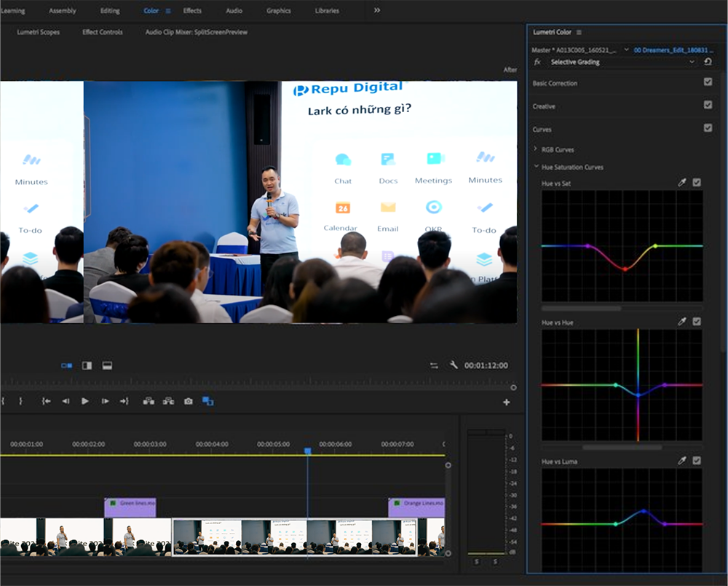Open the Color workspace menu icon
This screenshot has height=586, width=728.
[168, 11]
